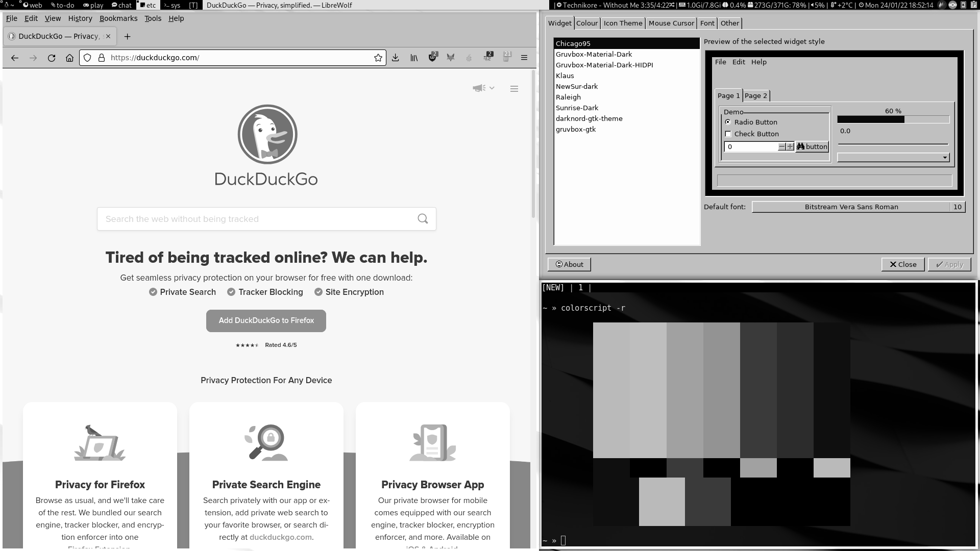The width and height of the screenshot is (980, 551).
Task: Click the speaker/volume icon in browser
Action: click(x=479, y=88)
